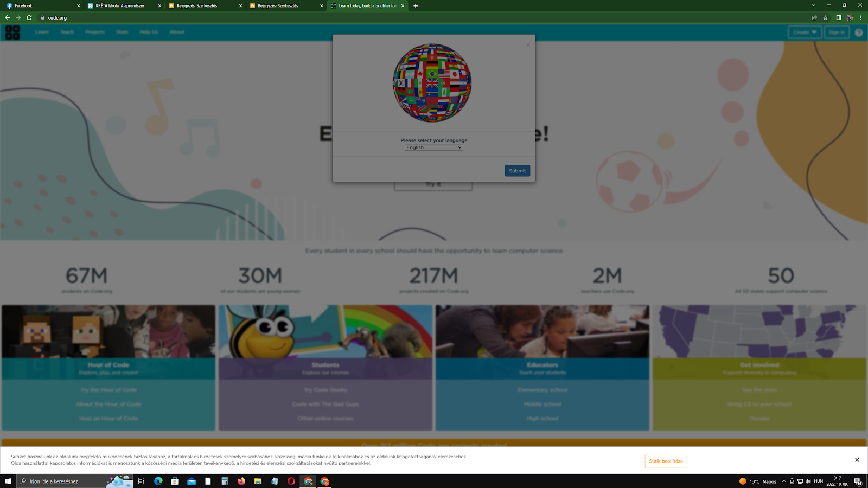Image resolution: width=868 pixels, height=488 pixels.
Task: Open the Students card with the bee
Action: click(x=325, y=331)
